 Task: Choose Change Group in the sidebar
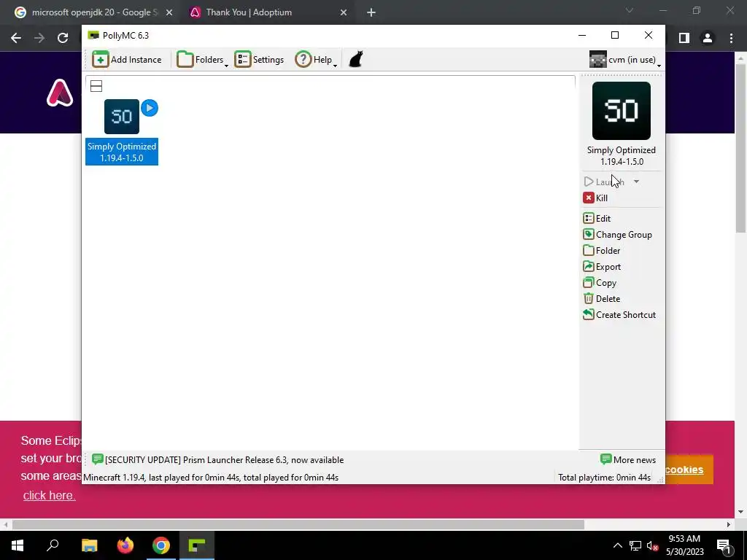tap(617, 235)
